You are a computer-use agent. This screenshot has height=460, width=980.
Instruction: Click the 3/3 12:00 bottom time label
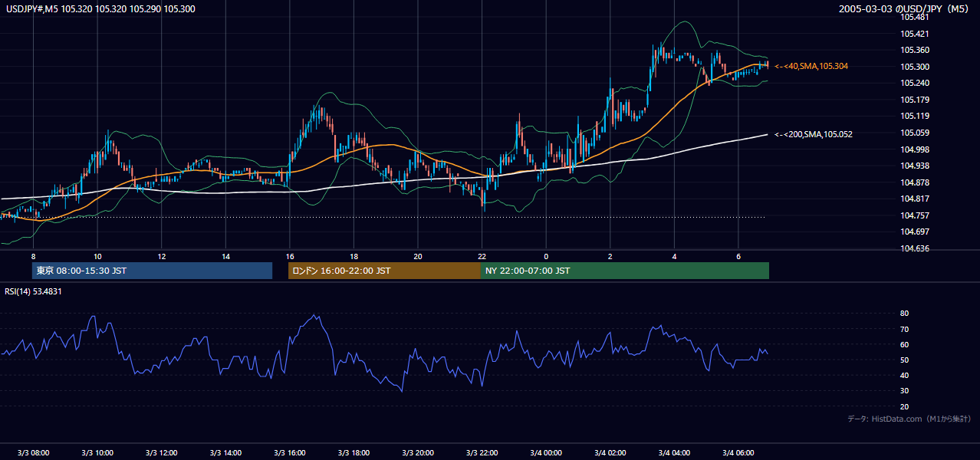tap(162, 452)
